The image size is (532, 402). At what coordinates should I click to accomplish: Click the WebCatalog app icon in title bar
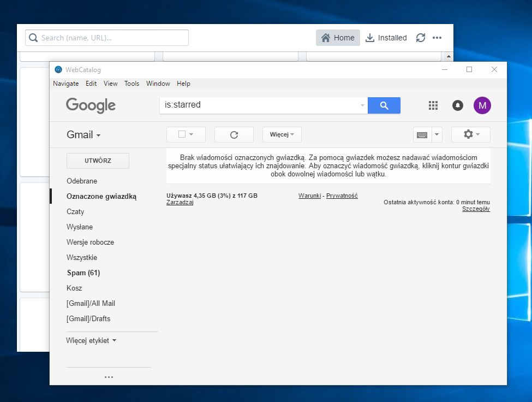[58, 69]
